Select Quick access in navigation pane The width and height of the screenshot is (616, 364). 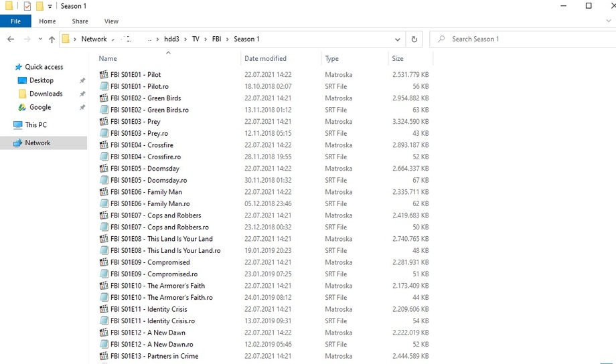44,67
